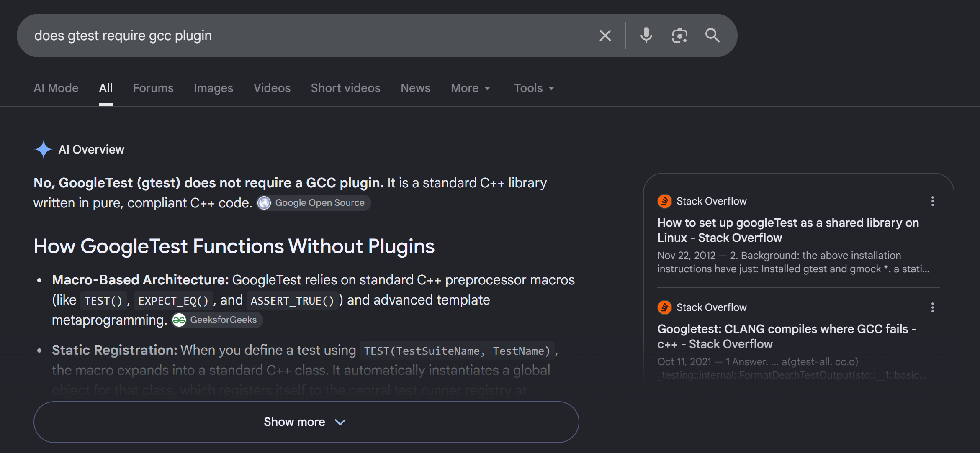
Task: Select the Images tab
Action: pos(213,88)
